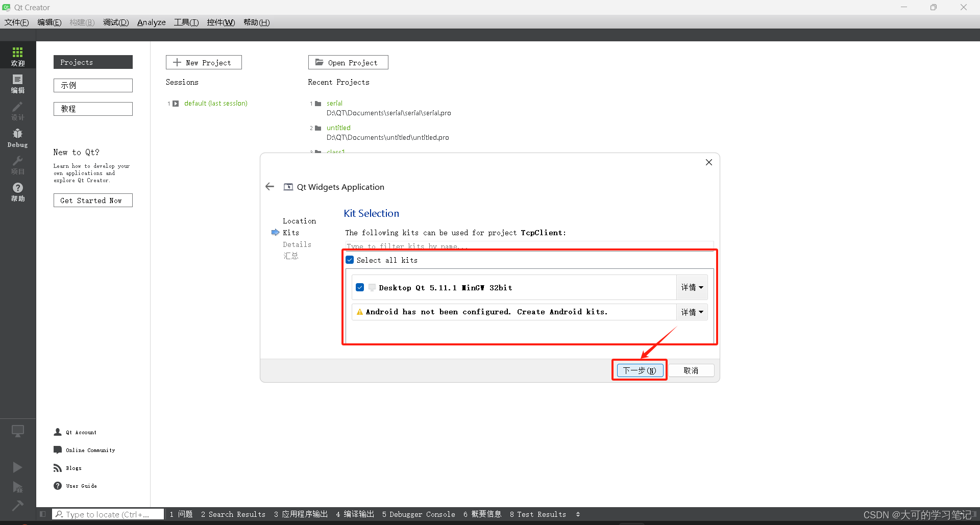Click the 下一步(N) button
The image size is (980, 525).
pos(640,370)
